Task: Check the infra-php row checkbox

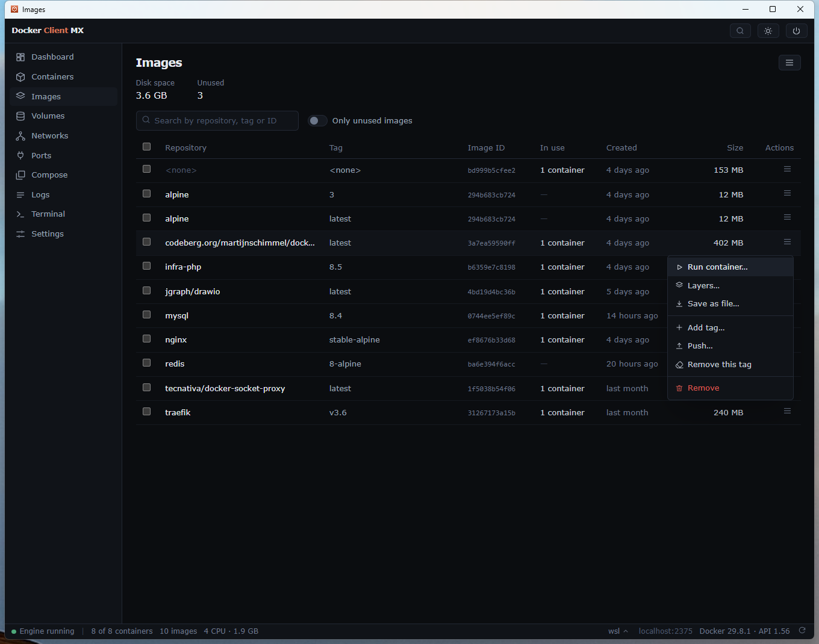Action: [146, 266]
